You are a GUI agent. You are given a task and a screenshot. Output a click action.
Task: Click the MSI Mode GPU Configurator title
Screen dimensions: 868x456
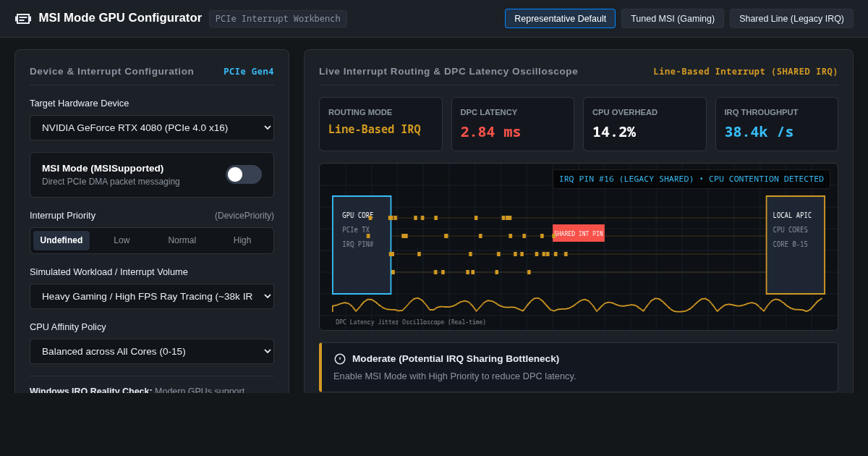[120, 18]
